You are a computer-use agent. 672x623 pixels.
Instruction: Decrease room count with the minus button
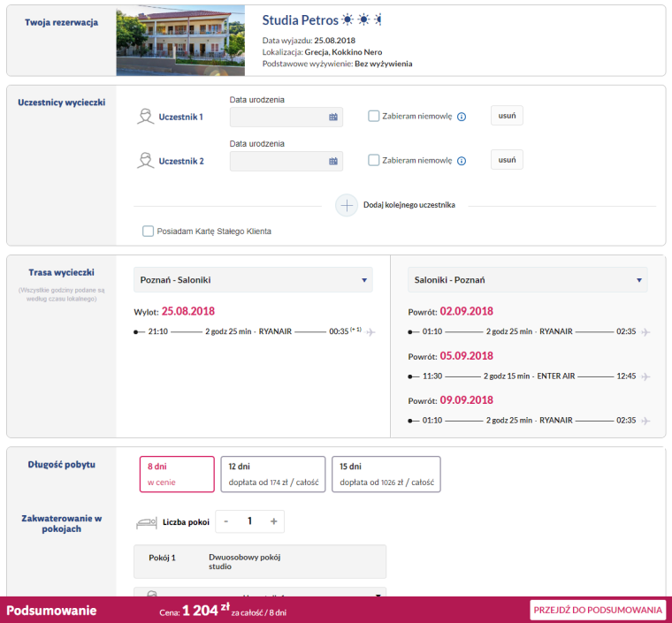[x=226, y=521]
